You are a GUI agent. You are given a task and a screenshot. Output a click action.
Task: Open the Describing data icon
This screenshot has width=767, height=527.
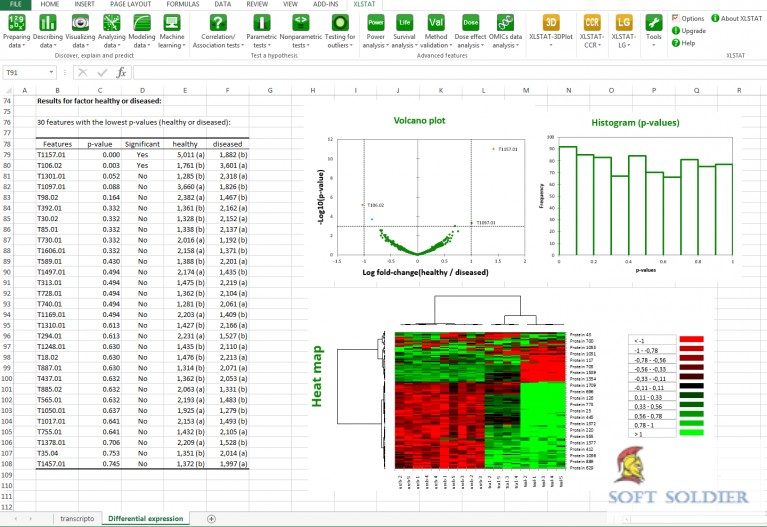[x=47, y=23]
